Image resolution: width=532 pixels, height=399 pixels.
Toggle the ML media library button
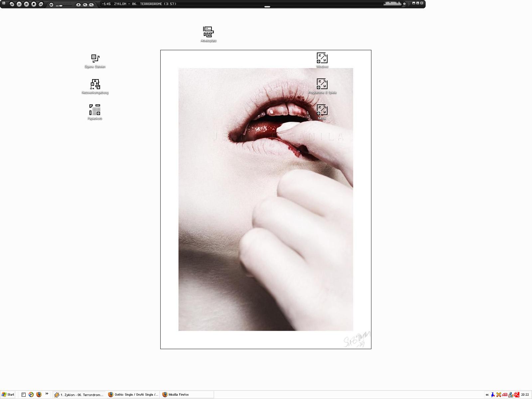pos(91,5)
